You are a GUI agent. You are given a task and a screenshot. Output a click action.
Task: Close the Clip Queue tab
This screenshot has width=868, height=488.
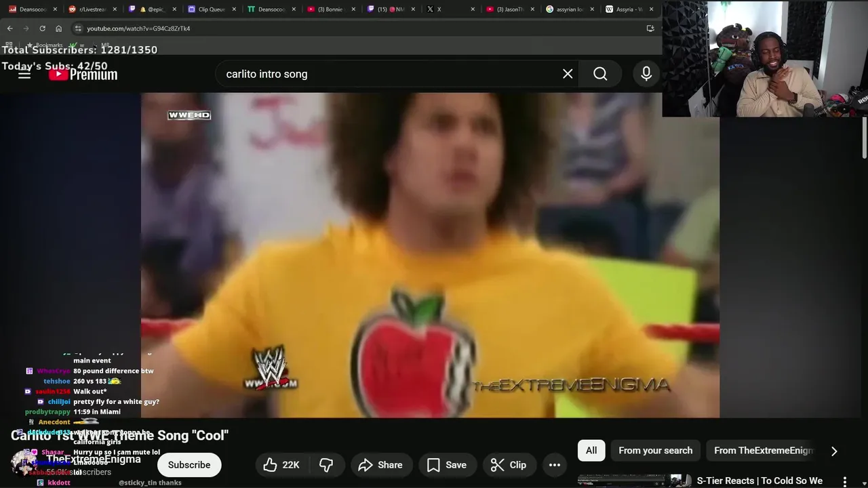pos(234,9)
